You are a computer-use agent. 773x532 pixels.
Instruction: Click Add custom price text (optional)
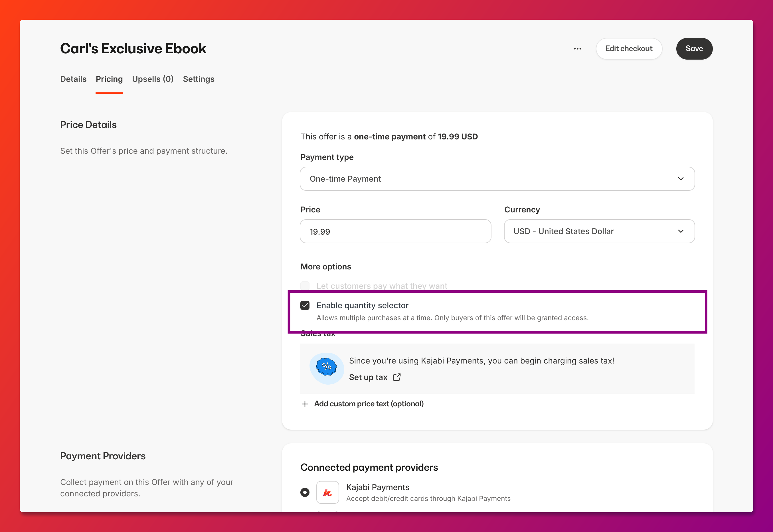pyautogui.click(x=369, y=404)
